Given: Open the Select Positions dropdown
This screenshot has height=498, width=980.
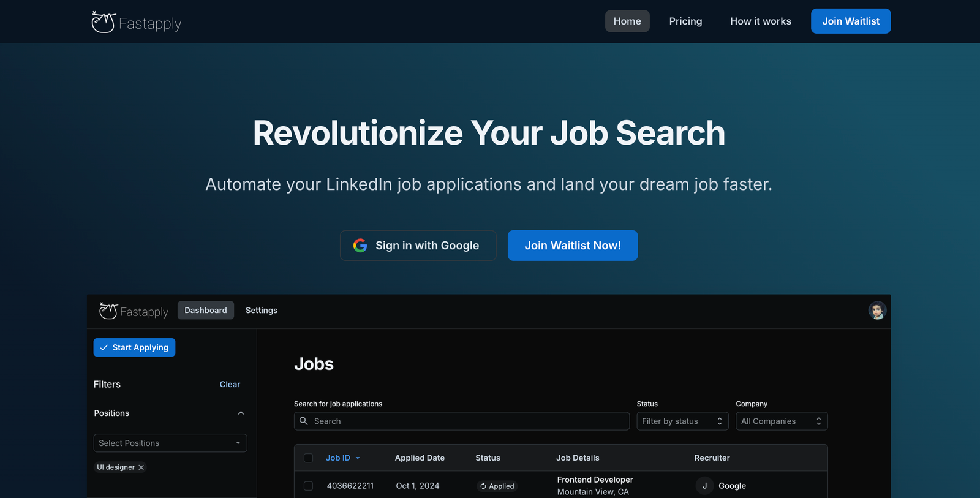Looking at the screenshot, I should coord(170,443).
